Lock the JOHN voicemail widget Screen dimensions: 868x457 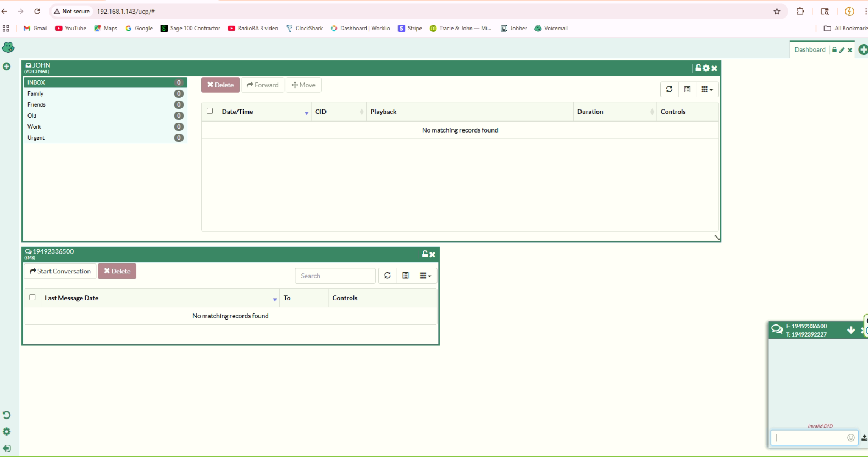[698, 68]
